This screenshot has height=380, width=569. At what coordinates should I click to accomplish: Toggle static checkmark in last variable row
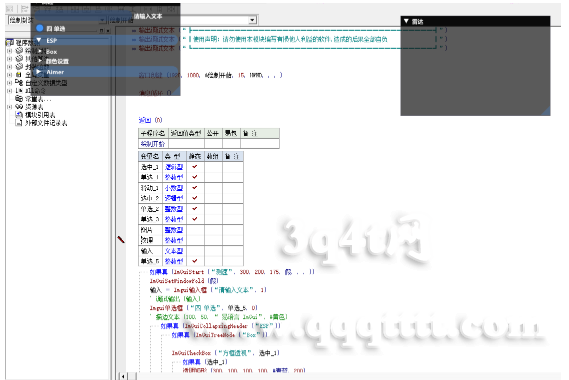pos(195,261)
